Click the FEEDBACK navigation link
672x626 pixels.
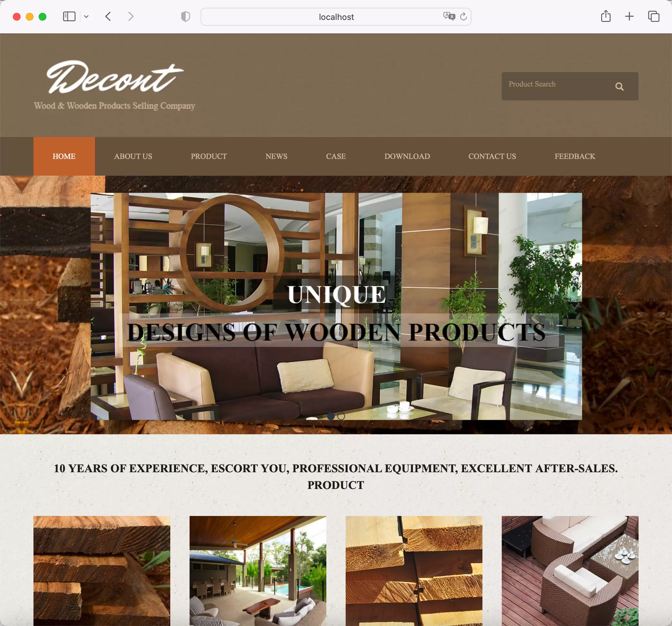[575, 156]
